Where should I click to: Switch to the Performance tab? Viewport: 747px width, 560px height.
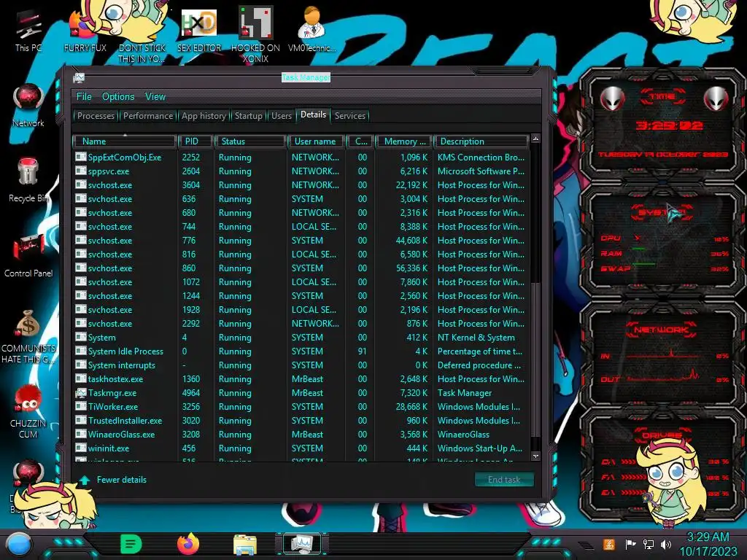click(148, 116)
